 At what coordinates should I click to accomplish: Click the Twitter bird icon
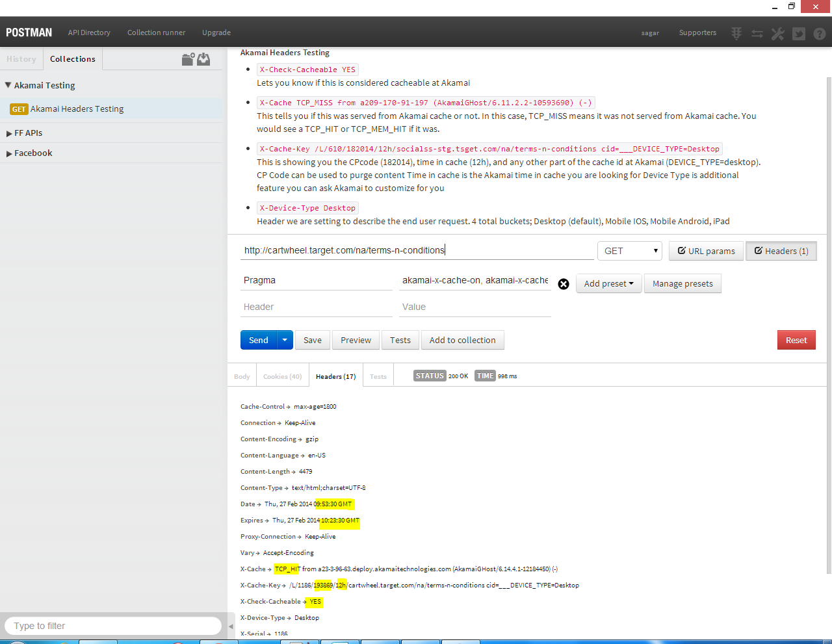click(799, 33)
